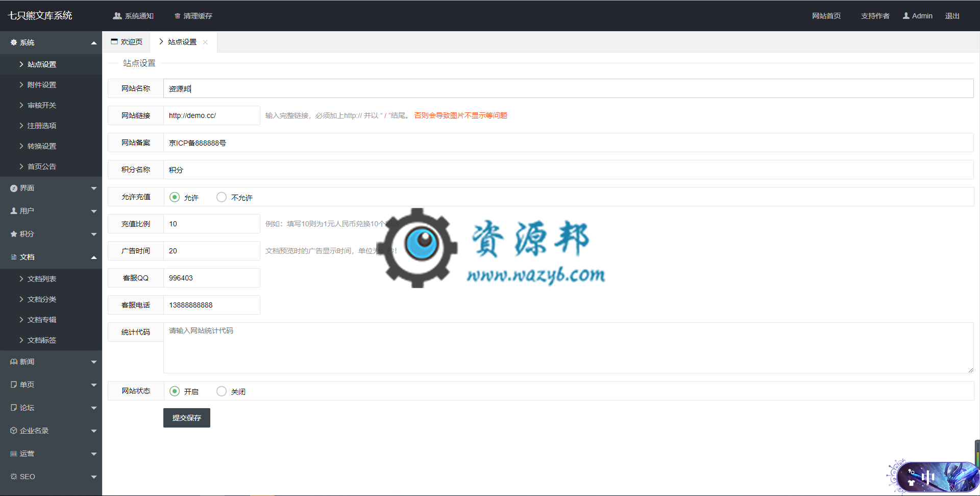Focus the 充值比例 input field
Image resolution: width=980 pixels, height=496 pixels.
coord(211,224)
